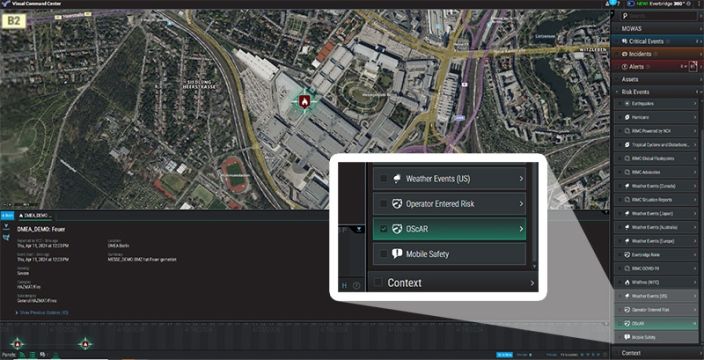Click the Wildfires (WFC) flame icon
The image size is (704, 360).
(628, 282)
